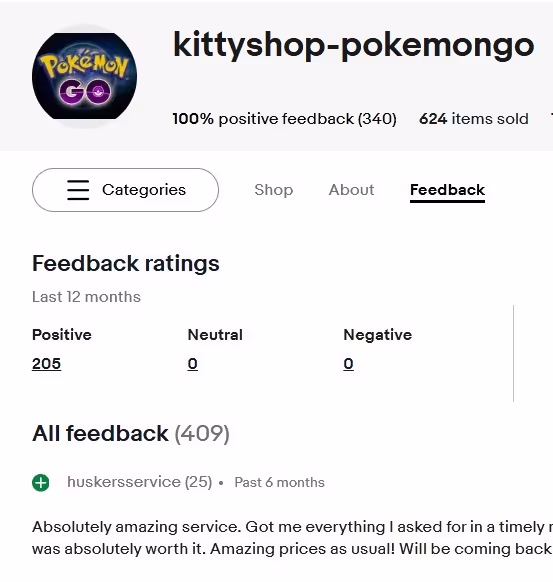This screenshot has width=553, height=582.
Task: Open the About tab
Action: click(x=351, y=190)
